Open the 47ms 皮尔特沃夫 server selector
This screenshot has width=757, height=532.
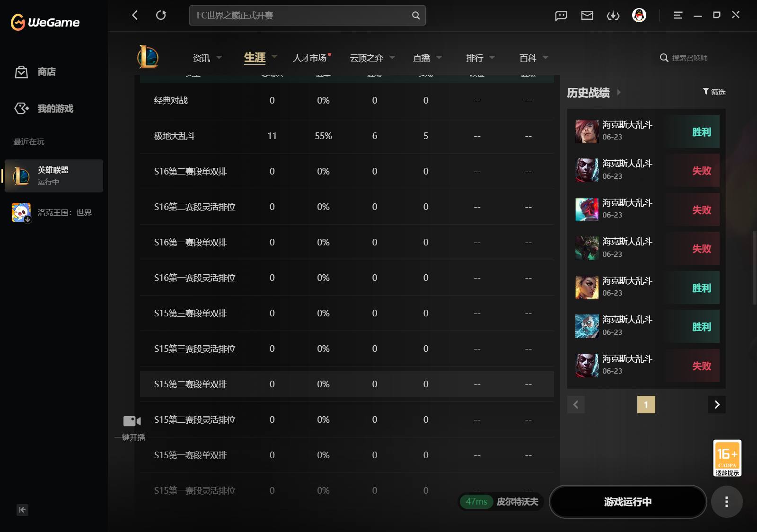[x=501, y=502]
